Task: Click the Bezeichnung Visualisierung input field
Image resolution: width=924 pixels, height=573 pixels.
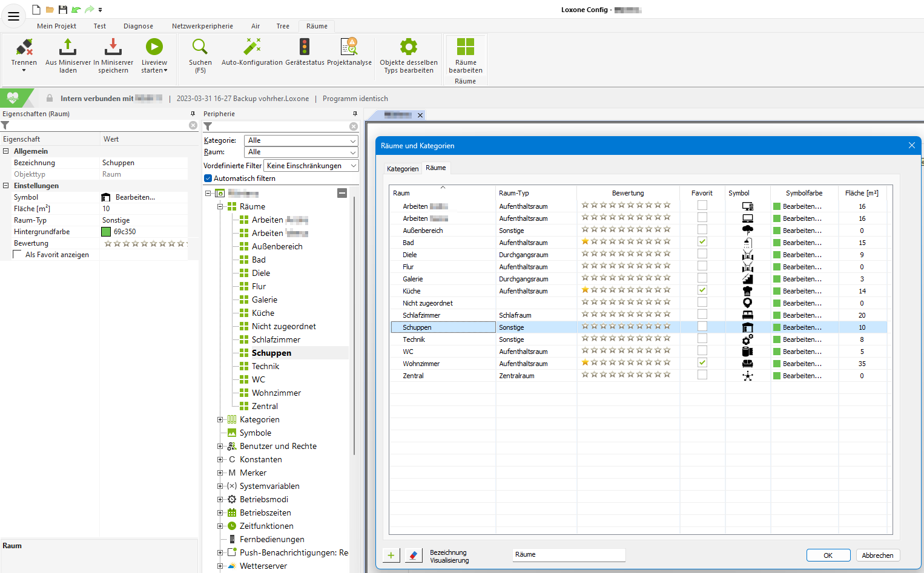Action: [569, 555]
